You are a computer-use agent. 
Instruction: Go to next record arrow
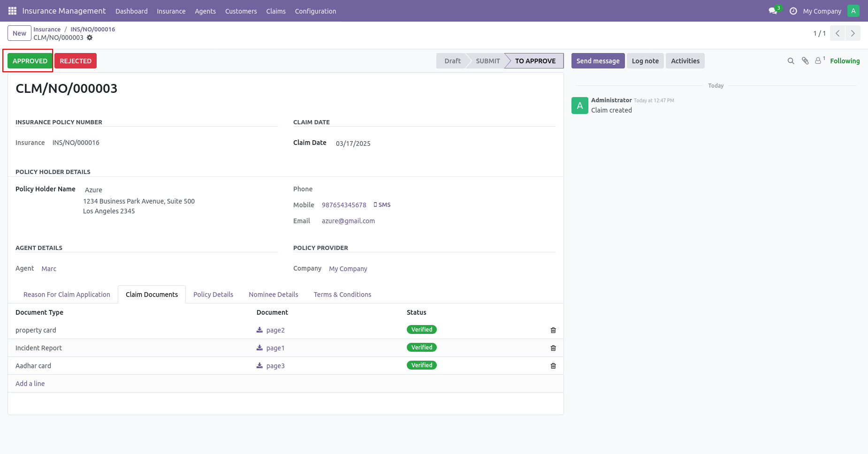[853, 33]
